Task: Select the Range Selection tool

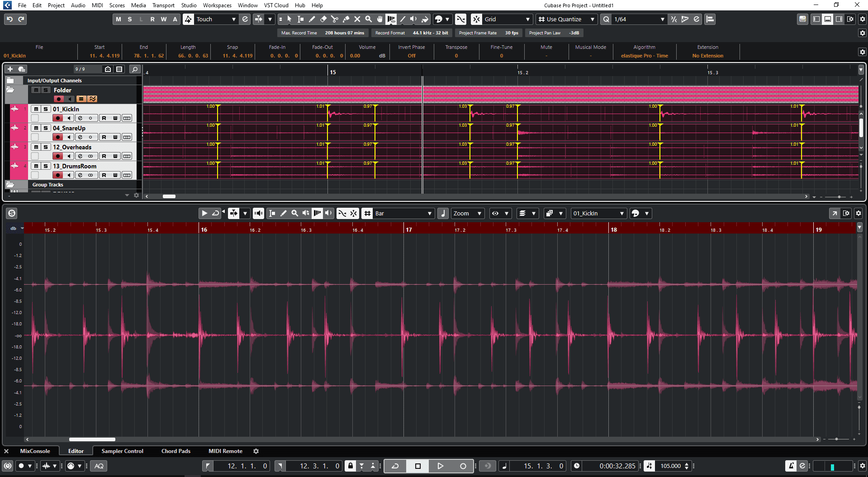Action: point(300,19)
